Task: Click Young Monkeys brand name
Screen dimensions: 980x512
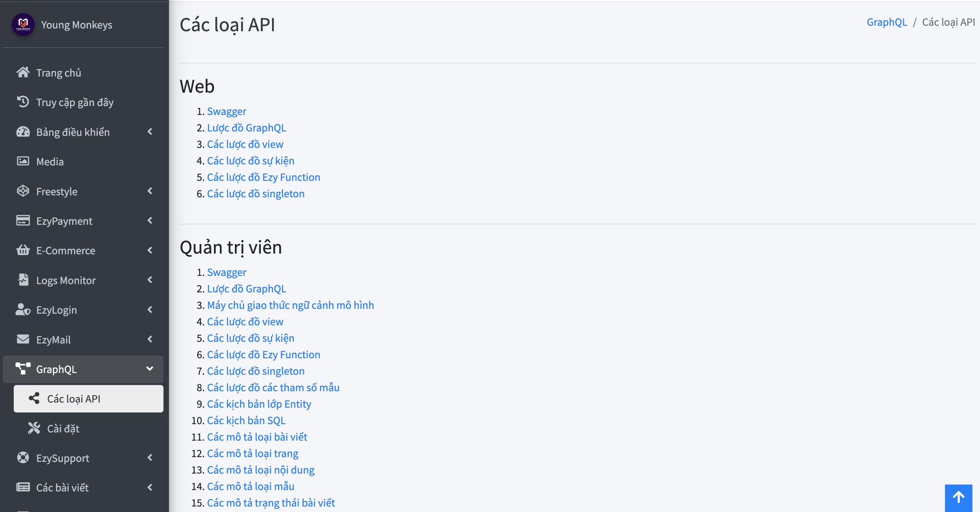Action: (77, 25)
